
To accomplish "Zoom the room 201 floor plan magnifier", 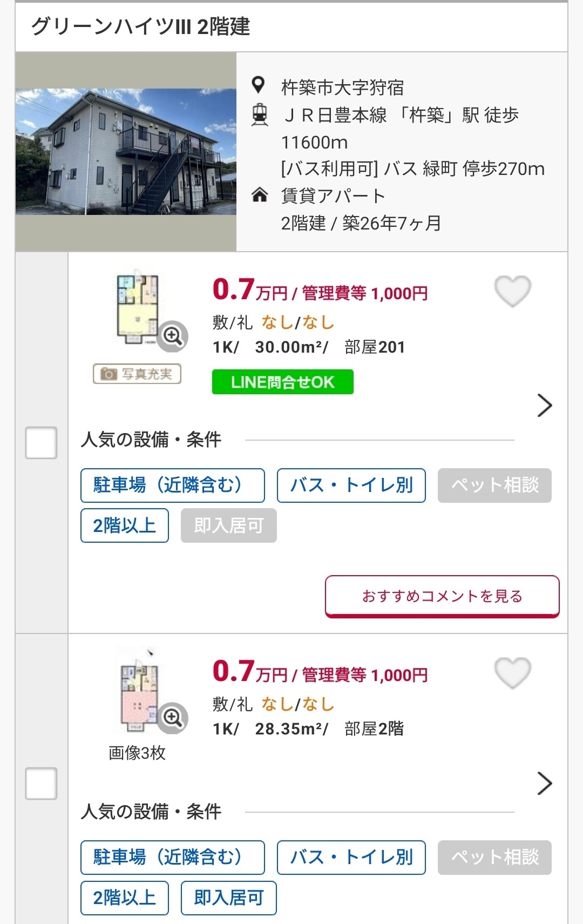I will (x=173, y=336).
